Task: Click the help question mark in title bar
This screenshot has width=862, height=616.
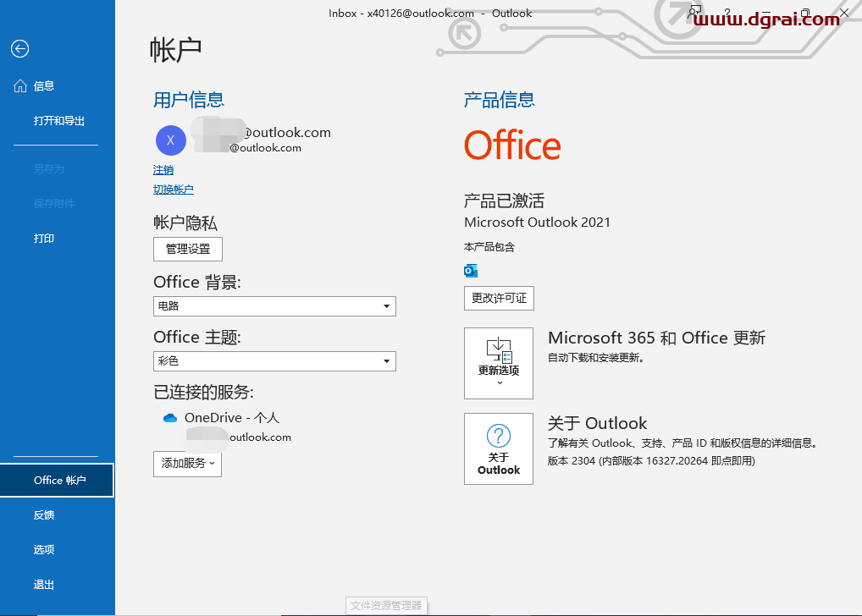Action: pyautogui.click(x=727, y=13)
